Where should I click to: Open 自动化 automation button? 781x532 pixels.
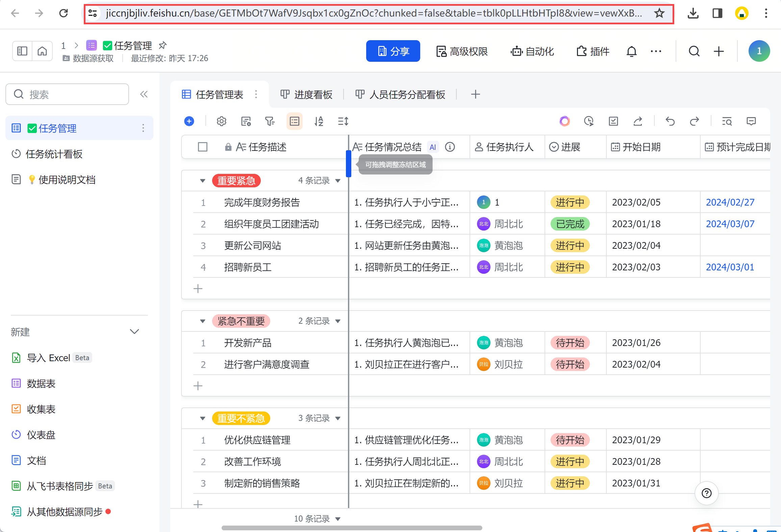click(532, 51)
